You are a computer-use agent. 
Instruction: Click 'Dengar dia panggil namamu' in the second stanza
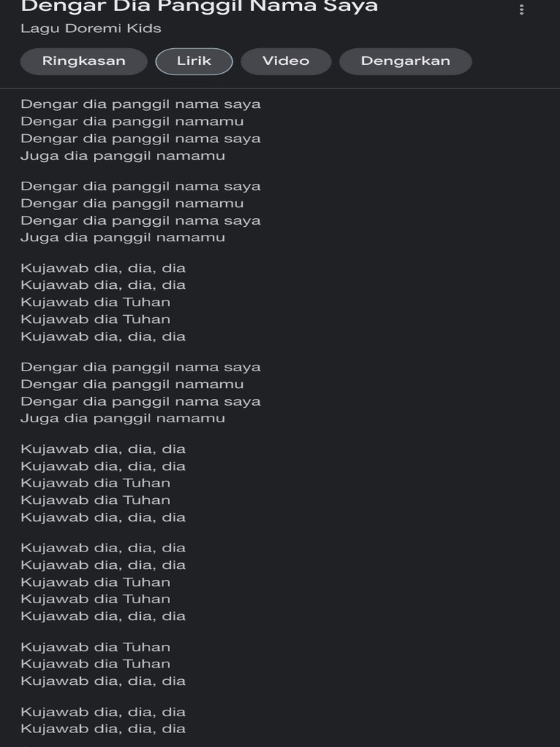point(132,204)
